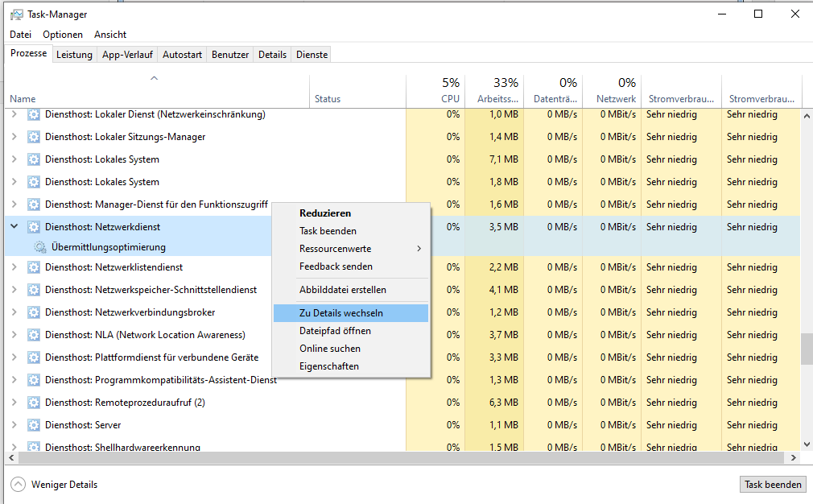Viewport: 813px width, 504px height.
Task: Sort by the Netzwerk column header
Action: point(611,91)
